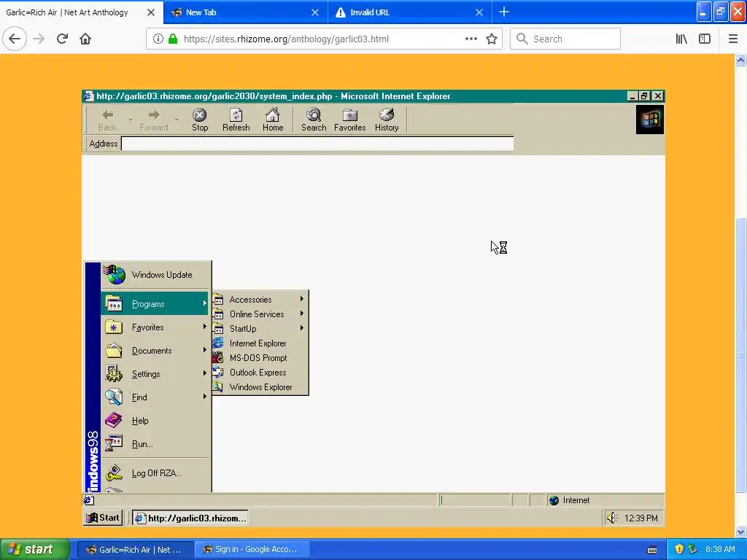Click the scrollbar down arrow in Firefox

pyautogui.click(x=740, y=532)
